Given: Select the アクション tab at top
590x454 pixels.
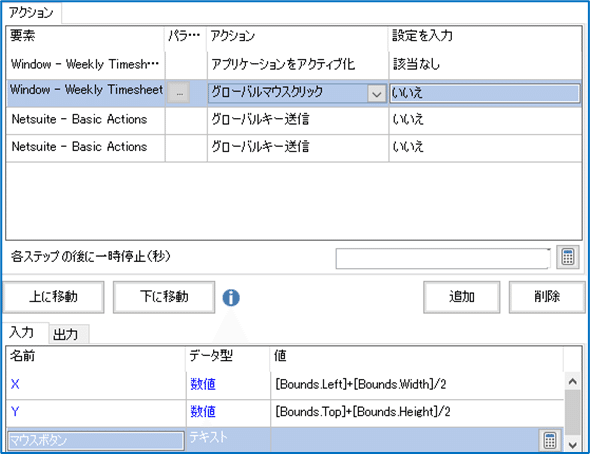Looking at the screenshot, I should (31, 13).
